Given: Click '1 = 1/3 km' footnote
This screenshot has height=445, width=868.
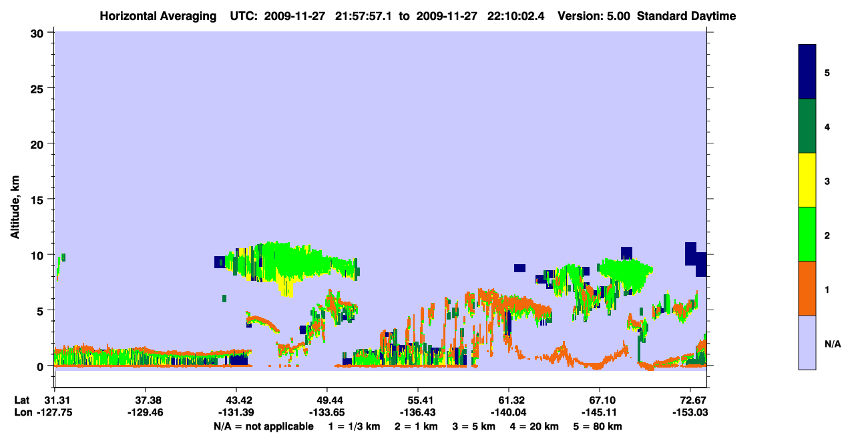Looking at the screenshot, I should click(x=354, y=426).
